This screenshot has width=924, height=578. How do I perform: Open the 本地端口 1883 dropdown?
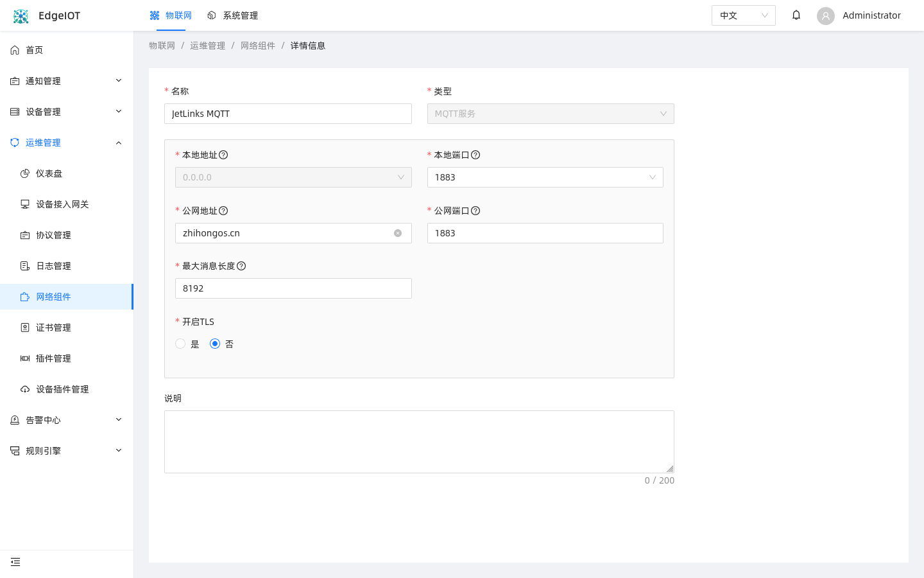(x=545, y=177)
